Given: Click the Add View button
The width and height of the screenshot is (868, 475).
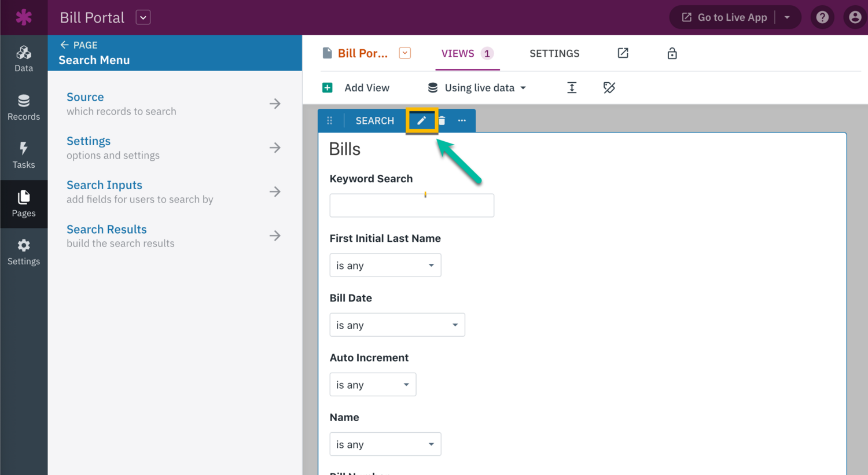Looking at the screenshot, I should (x=356, y=88).
